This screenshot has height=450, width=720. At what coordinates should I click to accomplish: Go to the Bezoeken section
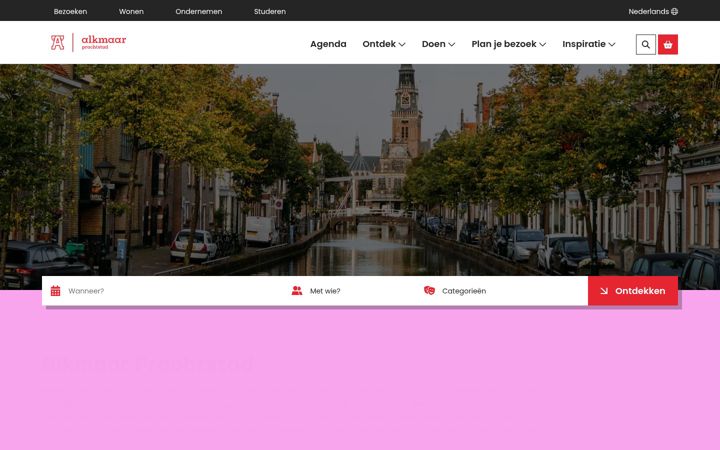pyautogui.click(x=70, y=11)
